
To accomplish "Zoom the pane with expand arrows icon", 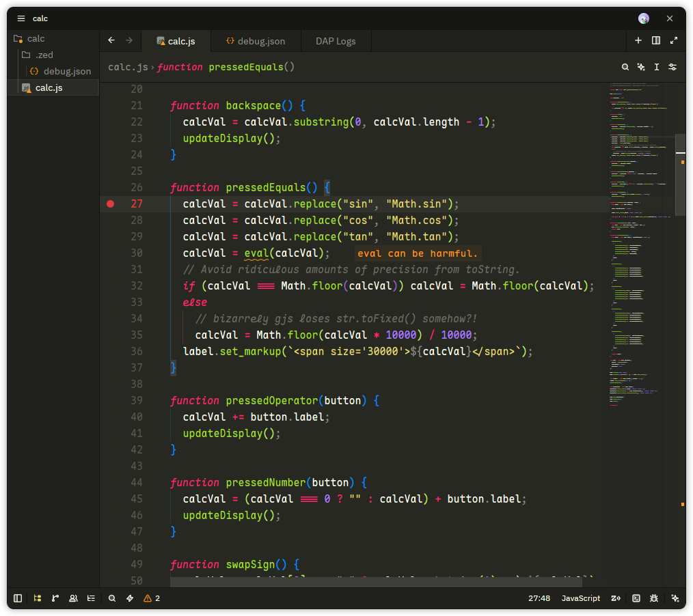I will 674,40.
